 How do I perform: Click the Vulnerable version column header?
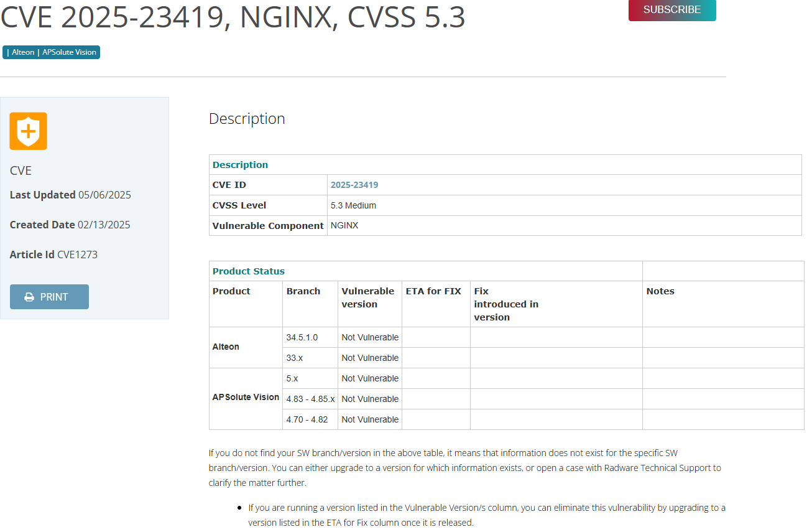pyautogui.click(x=370, y=304)
